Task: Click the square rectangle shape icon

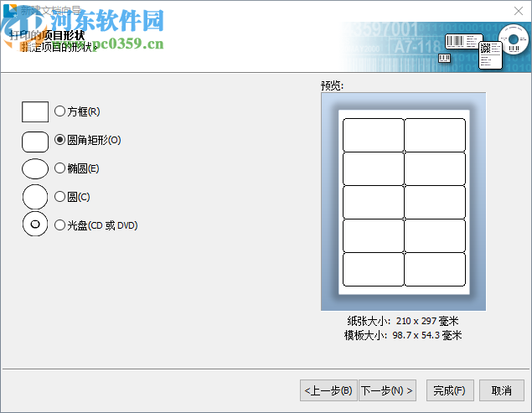Action: (x=35, y=111)
